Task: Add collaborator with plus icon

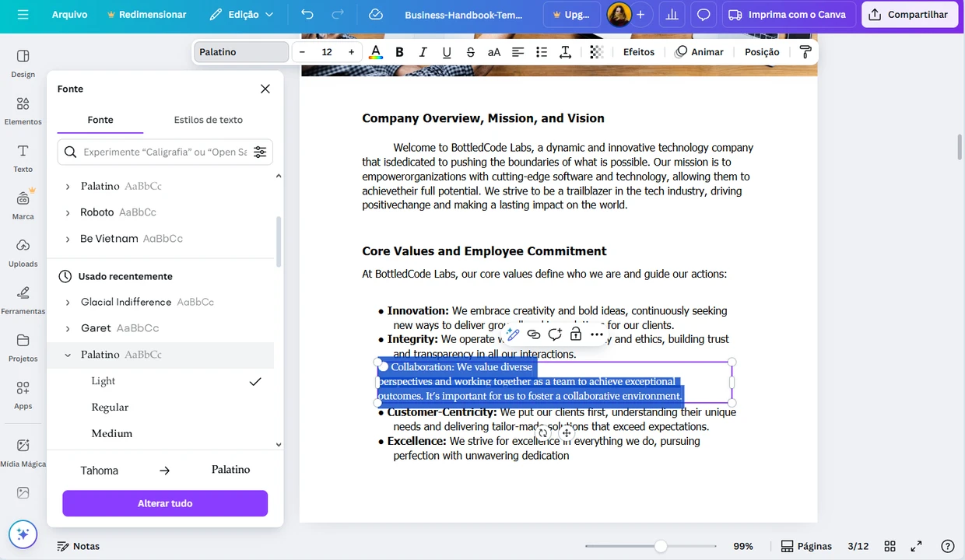Action: point(640,15)
